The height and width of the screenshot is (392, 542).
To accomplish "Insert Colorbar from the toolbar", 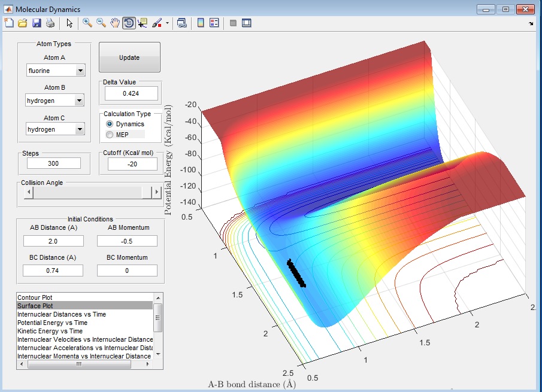I will pos(201,23).
